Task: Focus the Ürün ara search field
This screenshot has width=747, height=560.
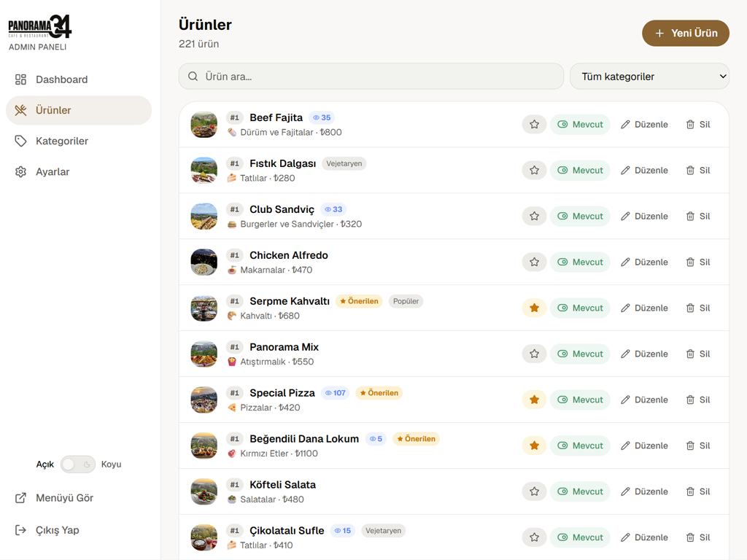Action: [371, 76]
